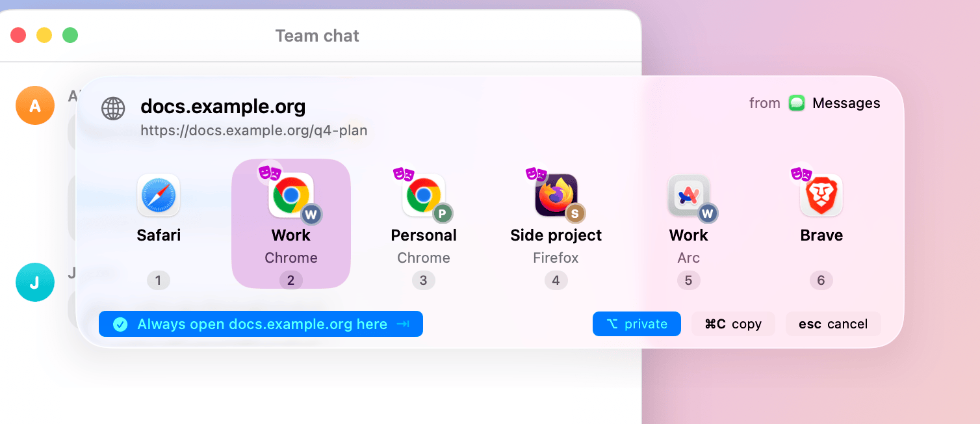
Task: Click the private masks badge on Firefox
Action: pos(536,174)
